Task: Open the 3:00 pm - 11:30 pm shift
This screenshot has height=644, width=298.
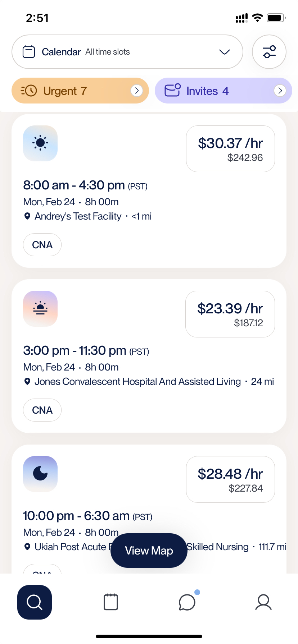Action: pos(149,356)
